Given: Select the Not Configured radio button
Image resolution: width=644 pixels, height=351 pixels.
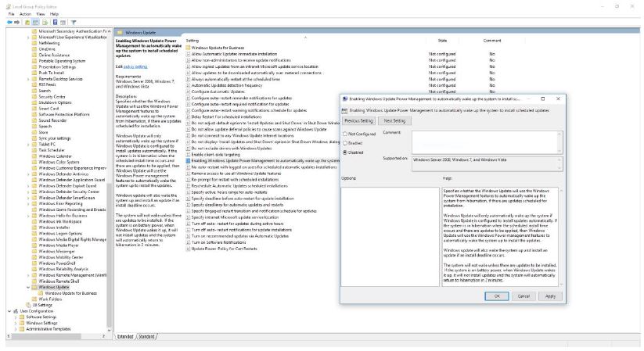Looking at the screenshot, I should (x=345, y=134).
